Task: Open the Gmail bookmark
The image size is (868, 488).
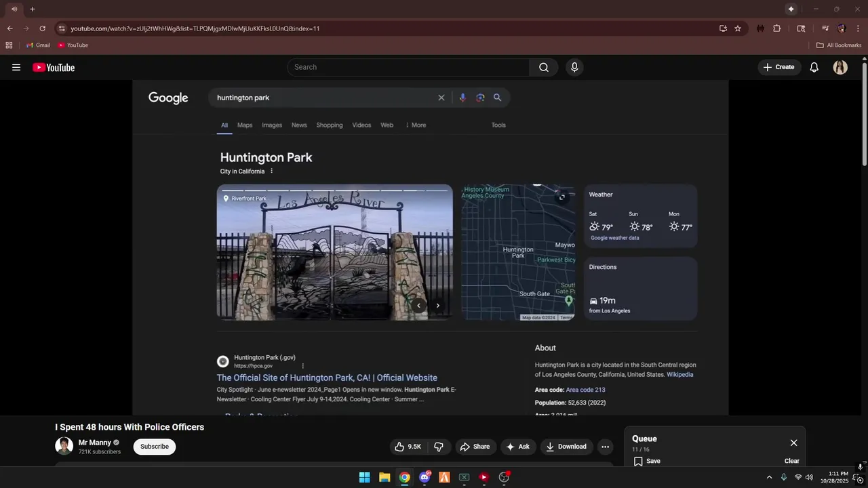Action: pyautogui.click(x=38, y=45)
